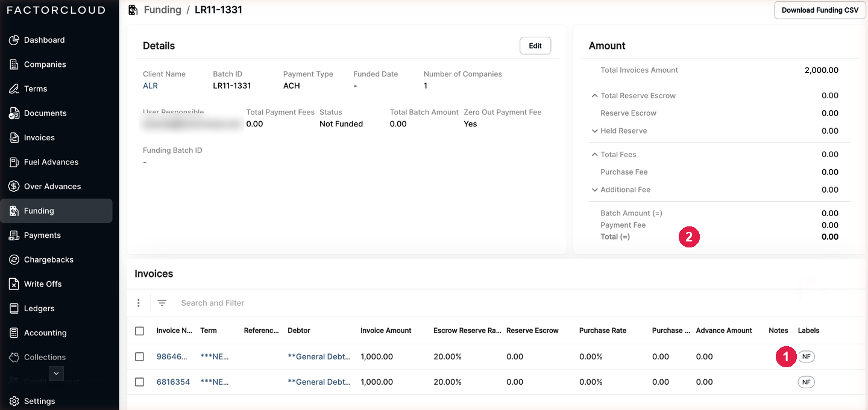Screen dimensions: 868x410
Task: Click the sidebar scroll-down chevron button
Action: (x=56, y=373)
